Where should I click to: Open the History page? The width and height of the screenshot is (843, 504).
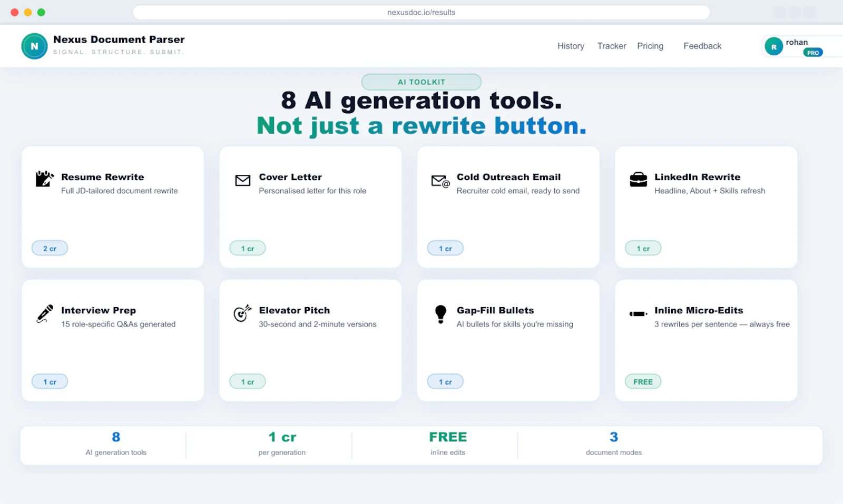point(571,46)
